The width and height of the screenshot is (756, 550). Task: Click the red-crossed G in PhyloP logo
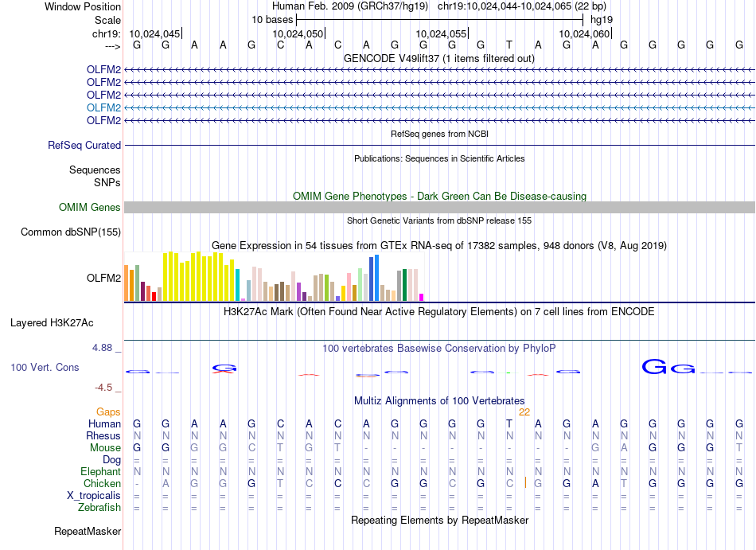[224, 369]
